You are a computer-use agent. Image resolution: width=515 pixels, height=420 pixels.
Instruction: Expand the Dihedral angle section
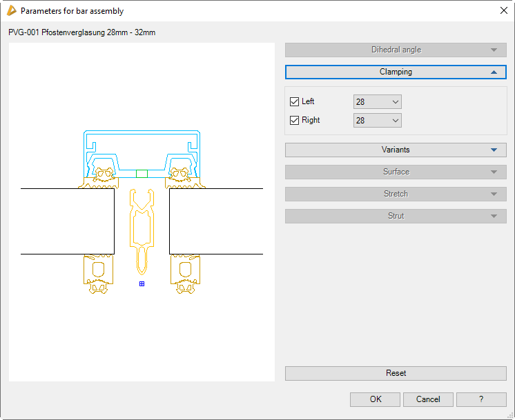point(396,50)
